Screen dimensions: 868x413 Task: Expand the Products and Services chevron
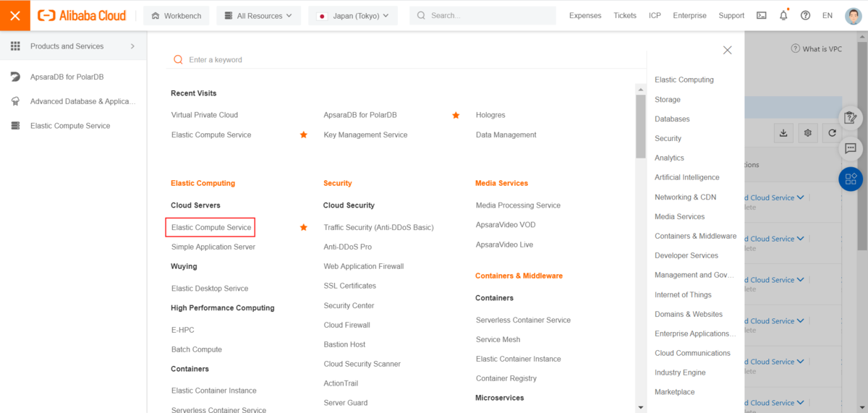[x=132, y=46]
